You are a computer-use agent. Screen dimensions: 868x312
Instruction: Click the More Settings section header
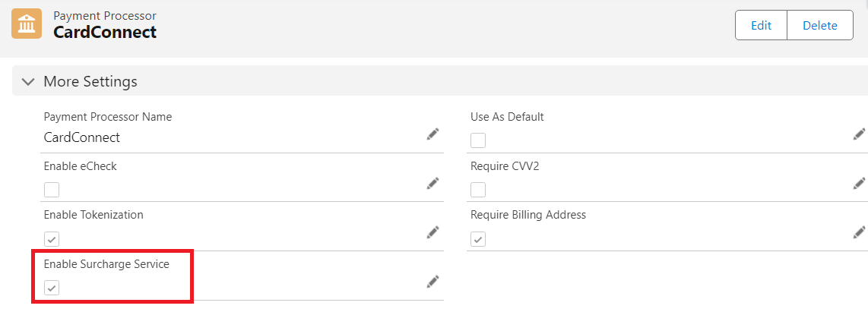tap(90, 81)
